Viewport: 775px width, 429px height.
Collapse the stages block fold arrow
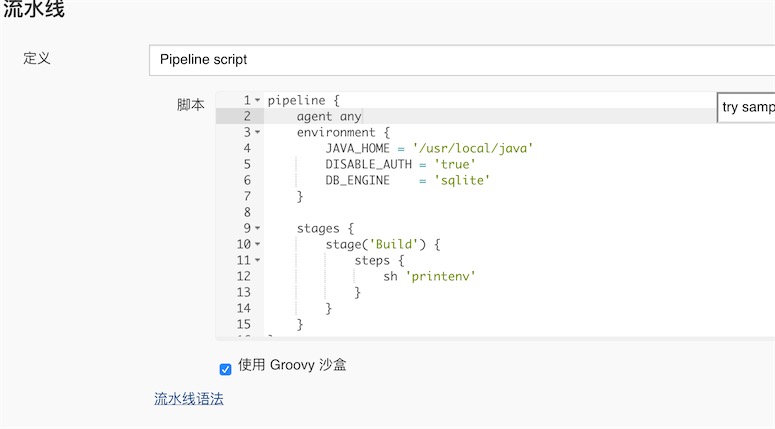[257, 228]
